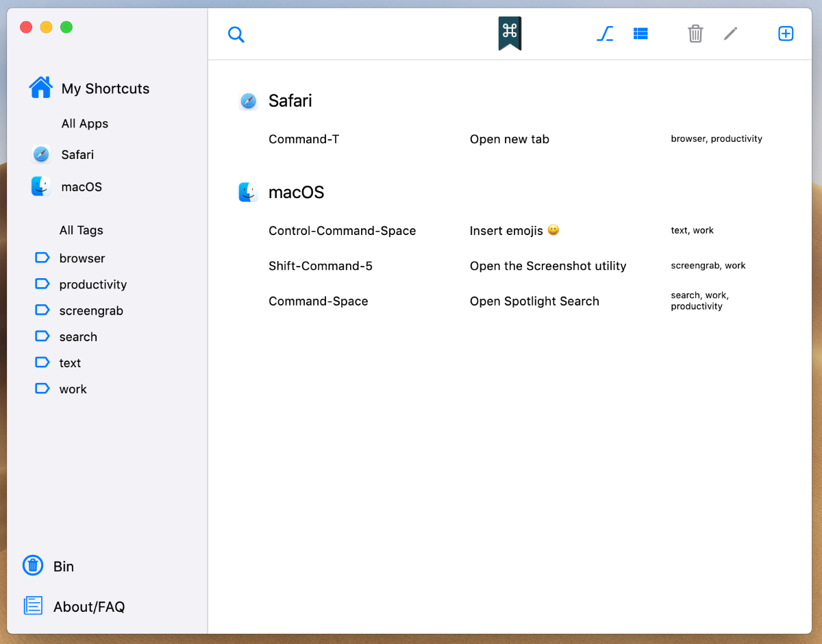Click the tag icon next to search
Screen dimensions: 822x644
click(x=42, y=336)
